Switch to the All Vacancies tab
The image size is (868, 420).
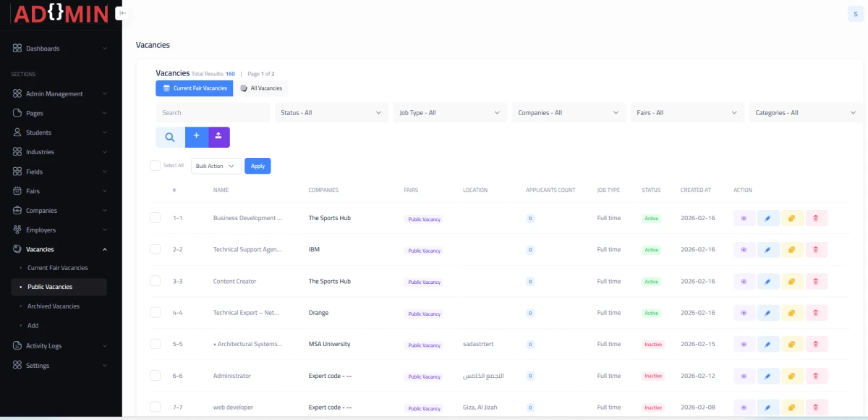[260, 88]
